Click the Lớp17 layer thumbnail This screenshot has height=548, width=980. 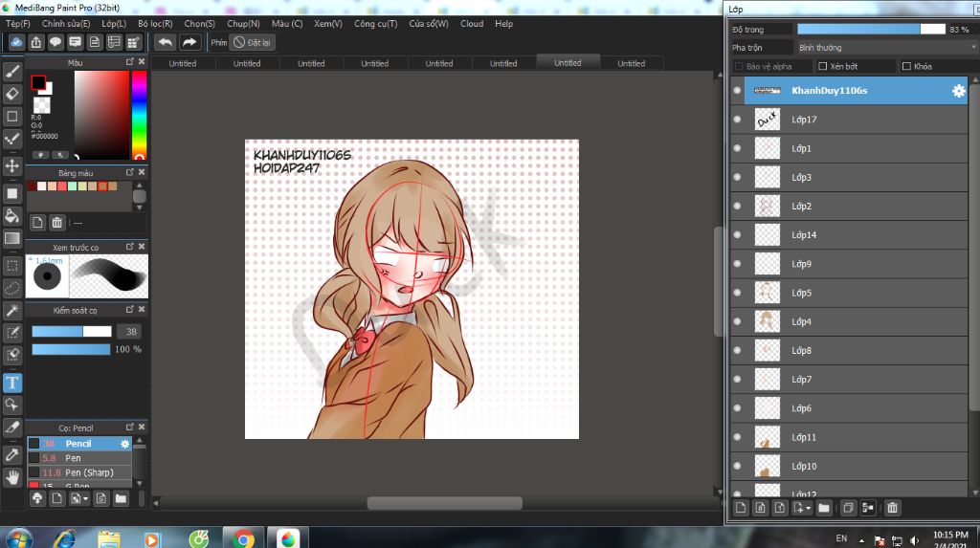pos(767,120)
